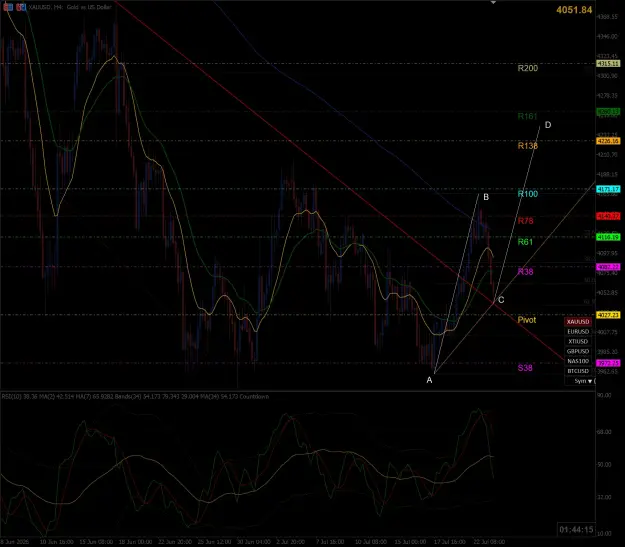
Task: Click the R78 resistance level label
Action: click(x=525, y=221)
